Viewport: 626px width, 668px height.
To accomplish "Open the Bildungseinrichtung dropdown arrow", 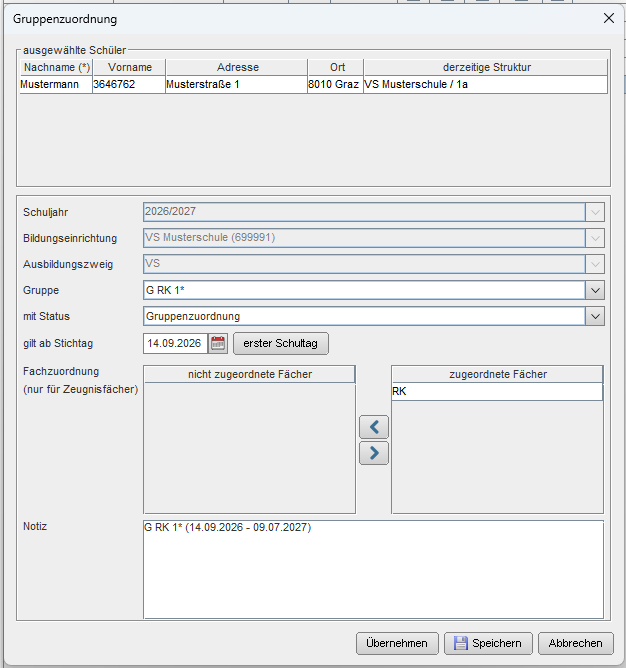I will pos(595,238).
